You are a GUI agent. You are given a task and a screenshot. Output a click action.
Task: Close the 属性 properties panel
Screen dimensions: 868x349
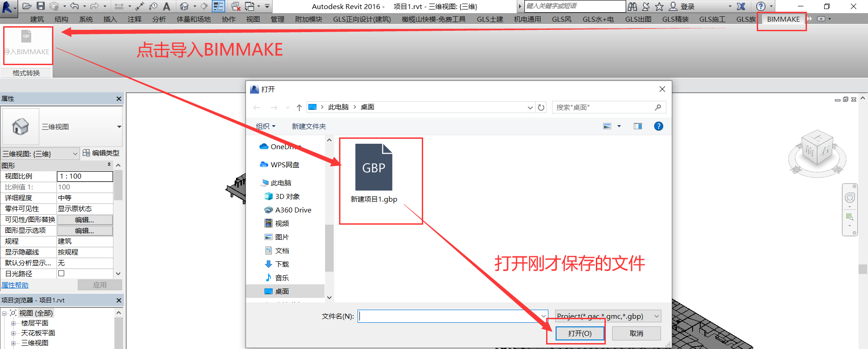(x=119, y=99)
